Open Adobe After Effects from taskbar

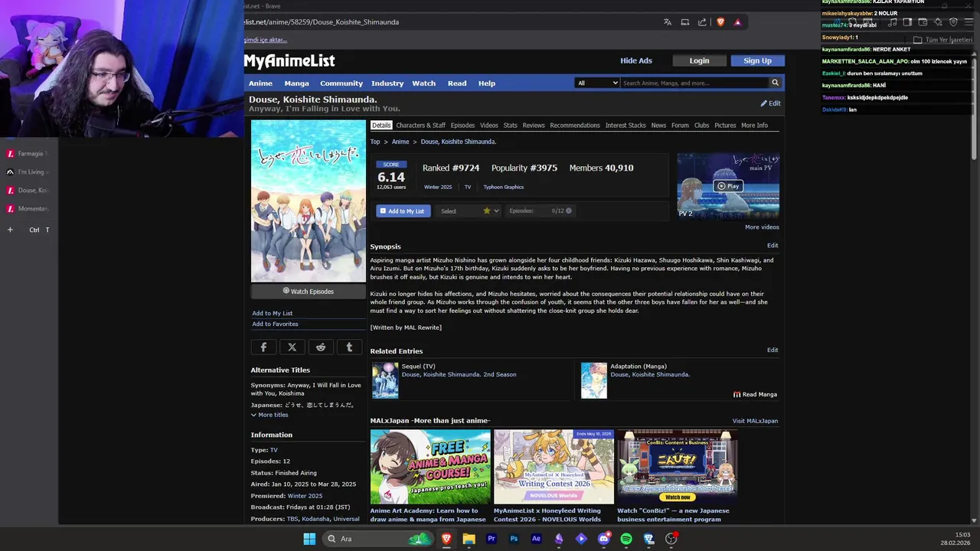(x=536, y=539)
